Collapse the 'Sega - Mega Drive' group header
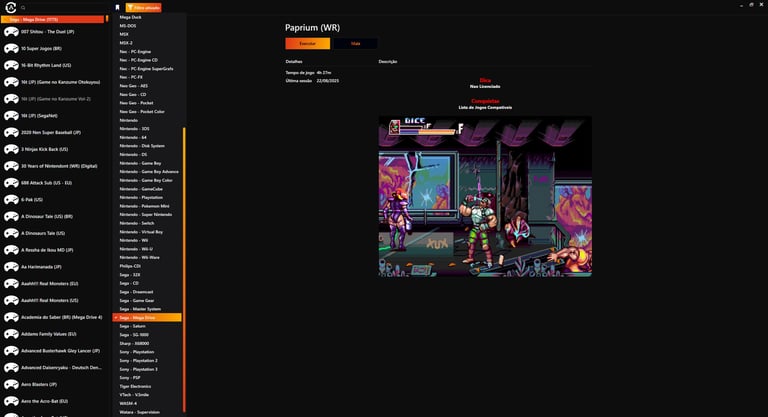768x417 pixels. coord(52,20)
